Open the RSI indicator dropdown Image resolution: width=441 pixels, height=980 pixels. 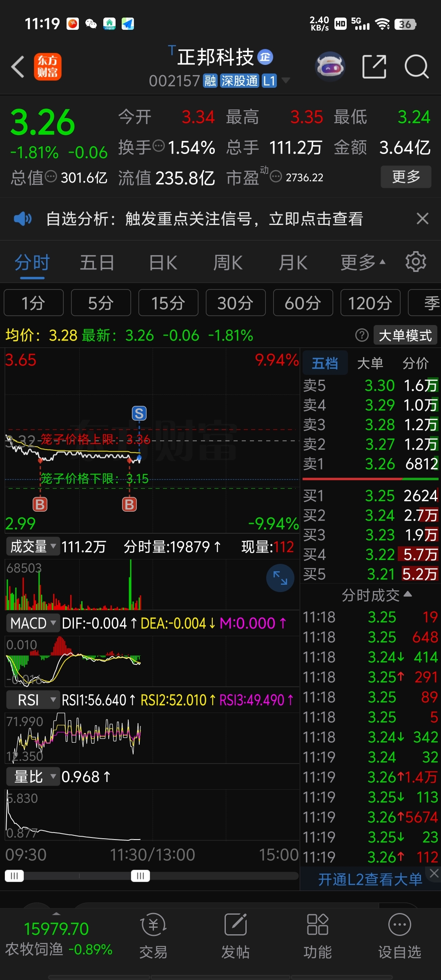click(x=33, y=700)
